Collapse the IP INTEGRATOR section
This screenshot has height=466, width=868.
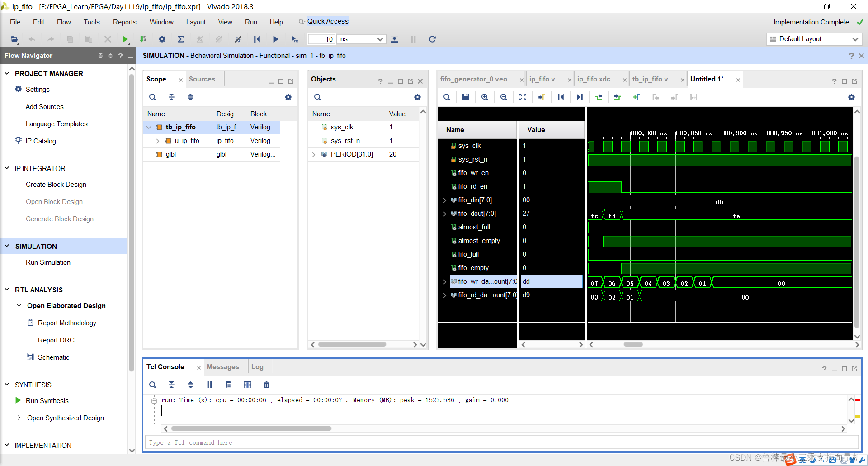click(x=7, y=168)
